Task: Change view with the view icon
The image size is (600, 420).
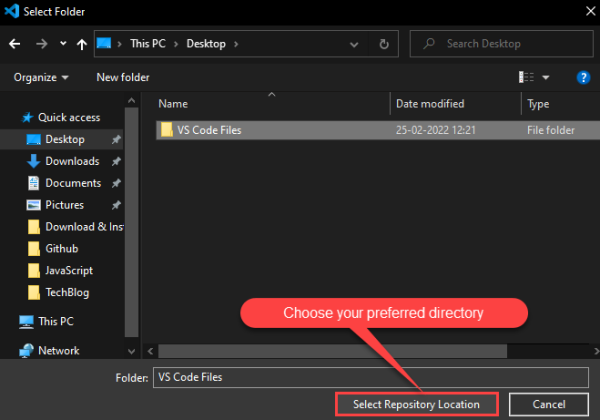Action: point(526,77)
